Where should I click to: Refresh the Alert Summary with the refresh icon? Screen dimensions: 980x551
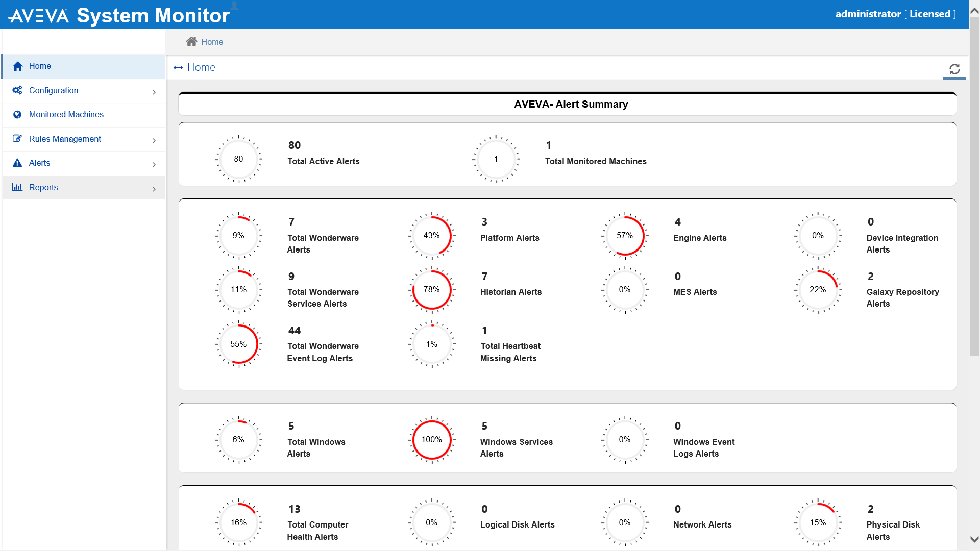coord(954,68)
